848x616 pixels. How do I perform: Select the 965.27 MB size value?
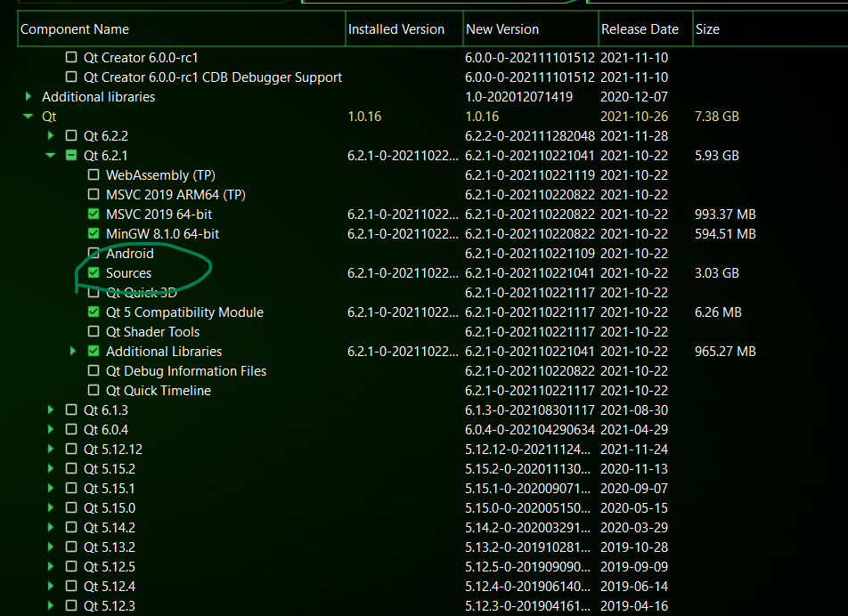725,352
